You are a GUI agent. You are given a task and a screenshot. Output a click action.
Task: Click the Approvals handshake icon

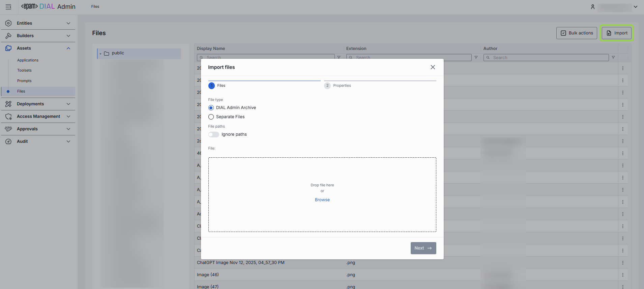point(8,129)
